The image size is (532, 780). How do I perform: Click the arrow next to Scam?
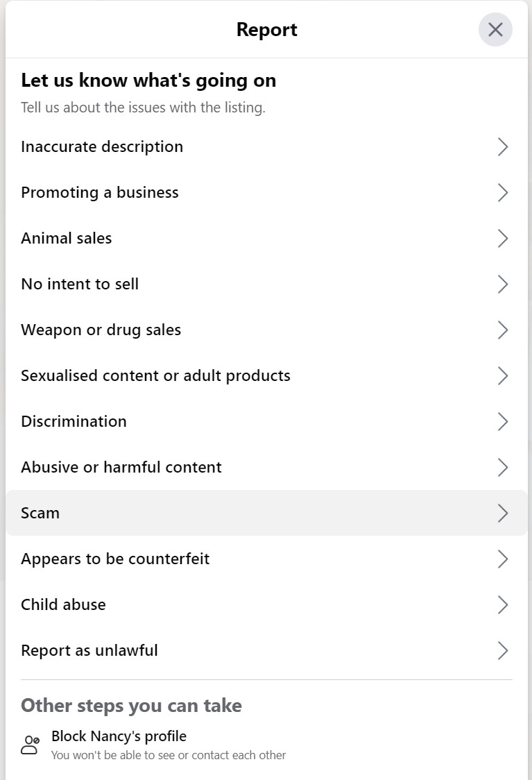pyautogui.click(x=503, y=514)
